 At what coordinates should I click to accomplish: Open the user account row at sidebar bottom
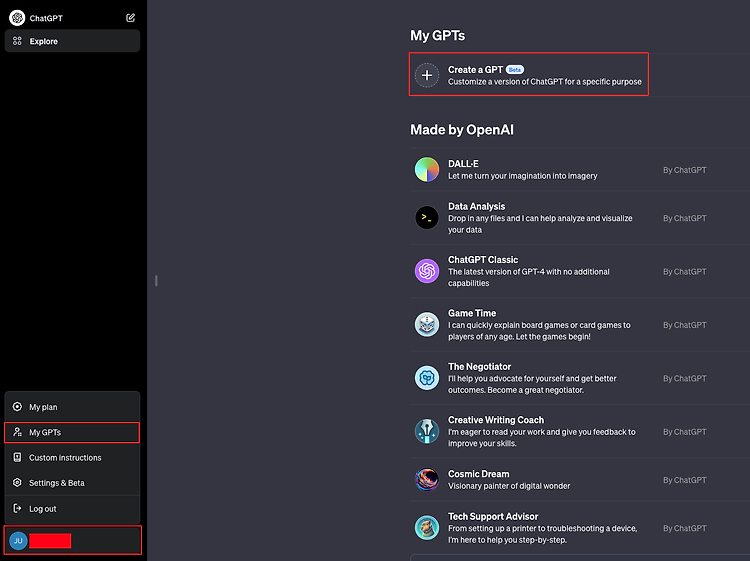click(72, 540)
